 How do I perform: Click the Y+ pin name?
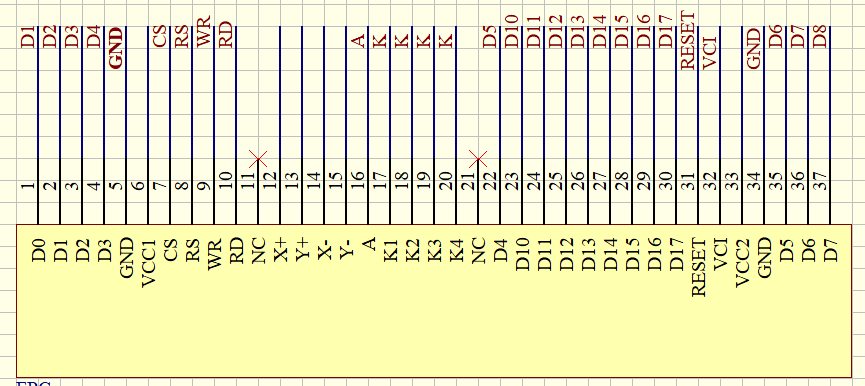coord(303,249)
